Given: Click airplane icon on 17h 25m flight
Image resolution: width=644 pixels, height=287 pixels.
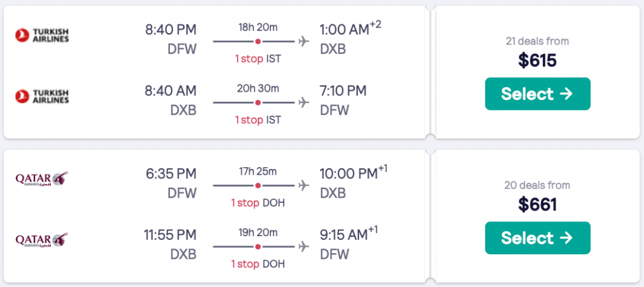Looking at the screenshot, I should [x=304, y=185].
